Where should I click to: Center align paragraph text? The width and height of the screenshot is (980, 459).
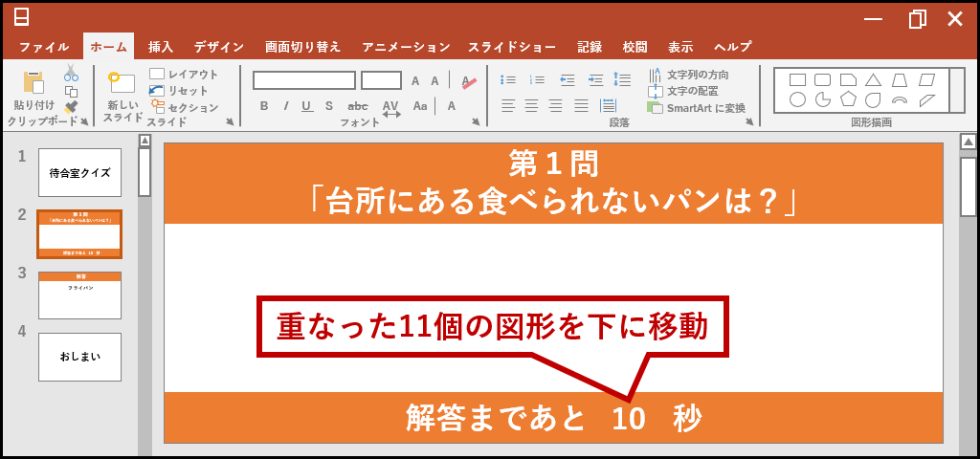532,106
